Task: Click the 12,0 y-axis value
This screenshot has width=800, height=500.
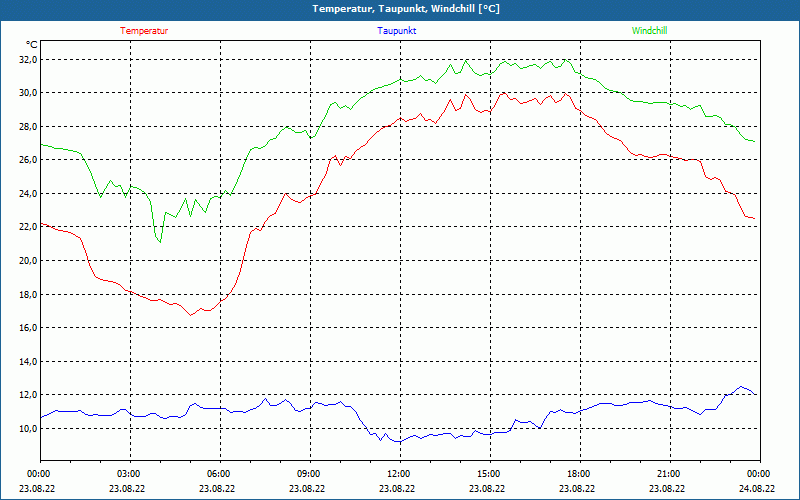Action: 29,395
